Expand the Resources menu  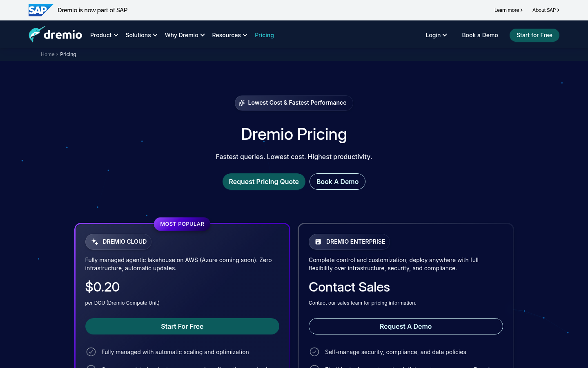coord(229,35)
